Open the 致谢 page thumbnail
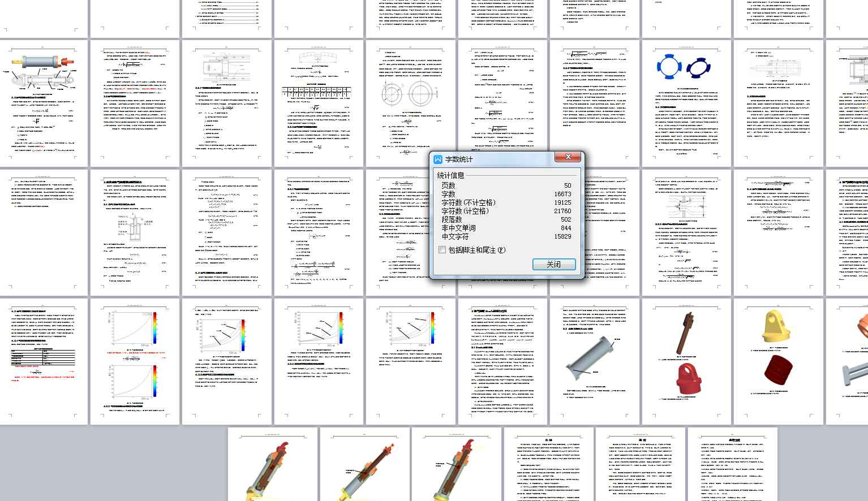The width and height of the screenshot is (868, 501). [641, 464]
